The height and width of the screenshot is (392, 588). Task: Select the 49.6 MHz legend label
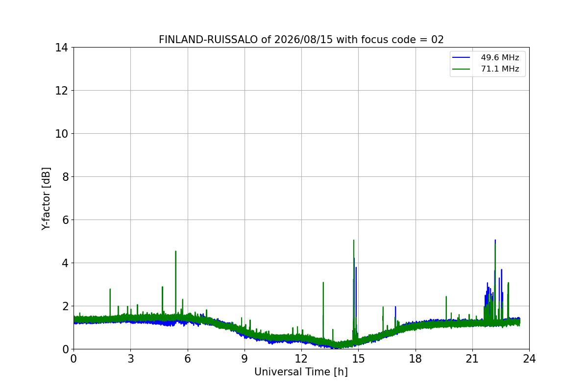click(500, 58)
